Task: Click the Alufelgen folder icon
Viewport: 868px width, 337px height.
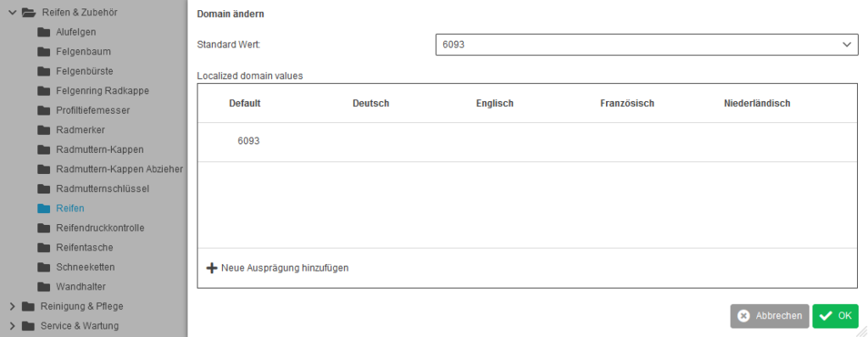Action: point(44,32)
